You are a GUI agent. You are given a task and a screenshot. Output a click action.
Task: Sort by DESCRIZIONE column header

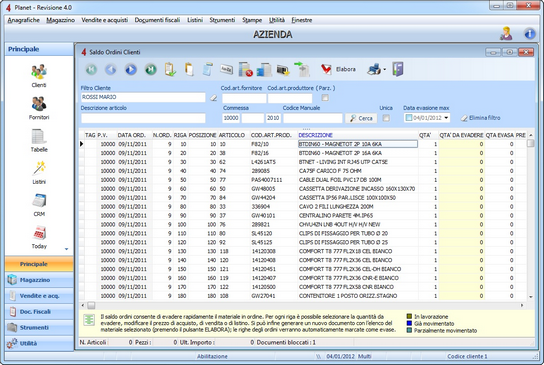tap(315, 135)
